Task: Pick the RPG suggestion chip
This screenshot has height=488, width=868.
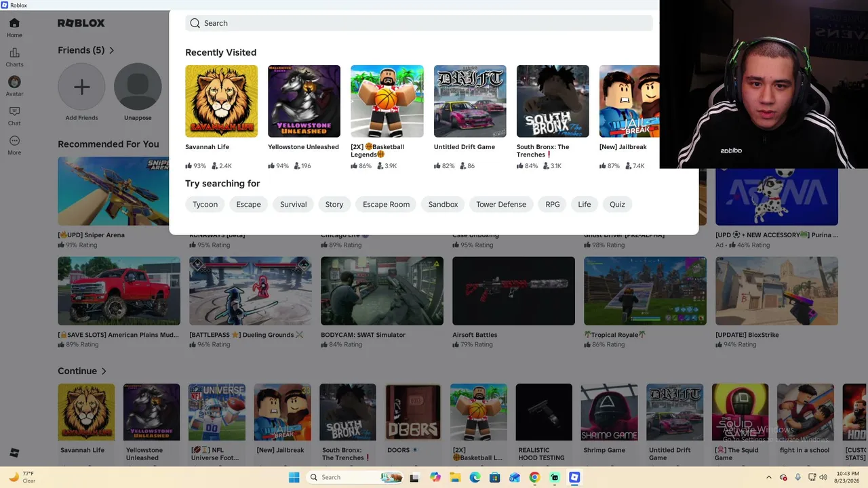Action: coord(553,204)
